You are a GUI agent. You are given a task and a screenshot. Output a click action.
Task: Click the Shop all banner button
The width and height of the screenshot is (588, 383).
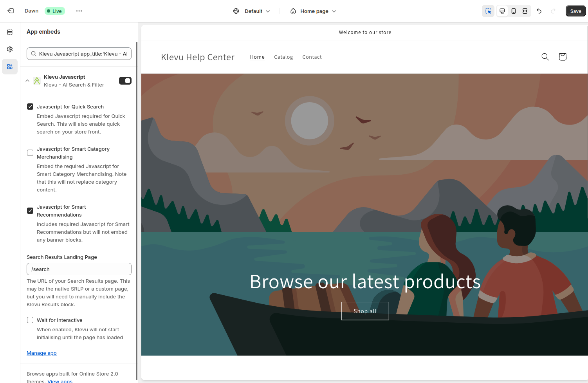(x=365, y=311)
